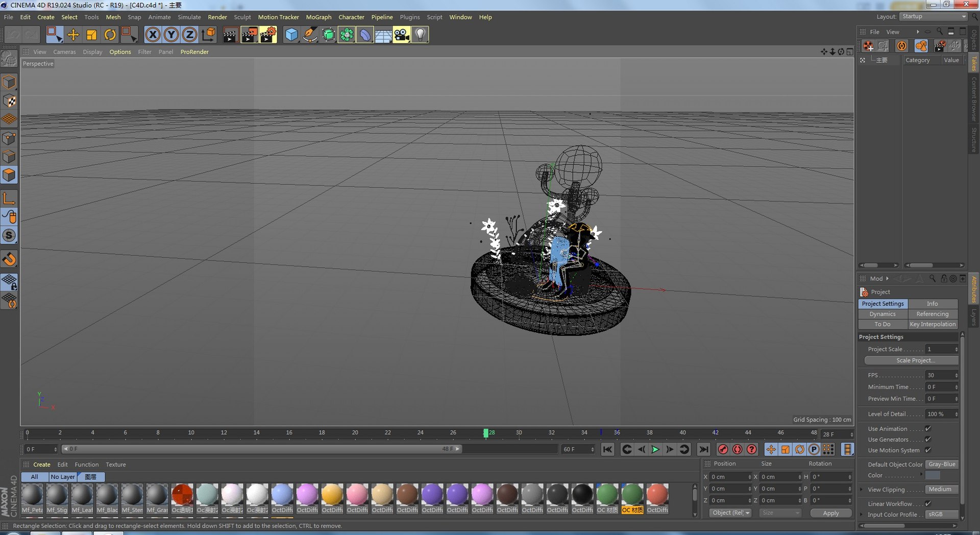This screenshot has width=980, height=535.
Task: Open viewport Cameras menu
Action: click(64, 52)
